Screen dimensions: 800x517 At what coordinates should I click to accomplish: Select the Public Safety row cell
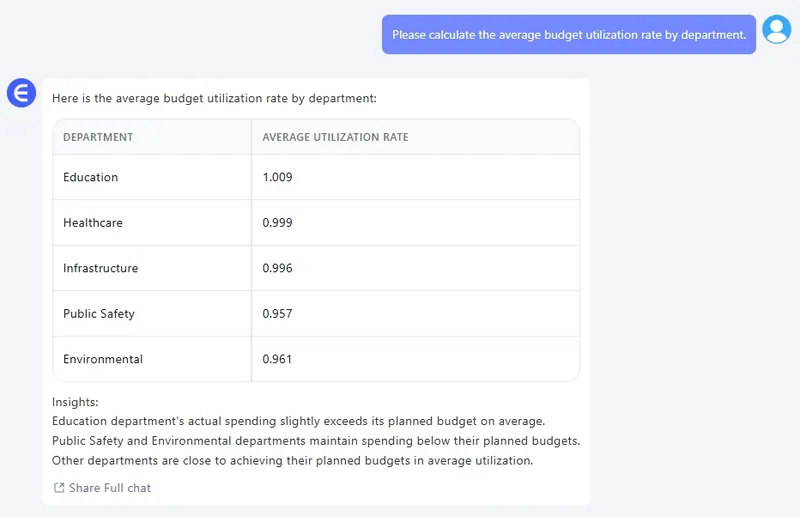click(x=99, y=314)
